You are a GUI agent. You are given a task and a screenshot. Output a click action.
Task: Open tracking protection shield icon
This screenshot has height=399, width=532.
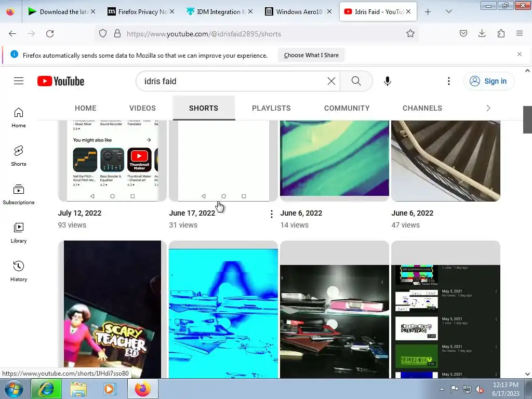click(x=103, y=34)
